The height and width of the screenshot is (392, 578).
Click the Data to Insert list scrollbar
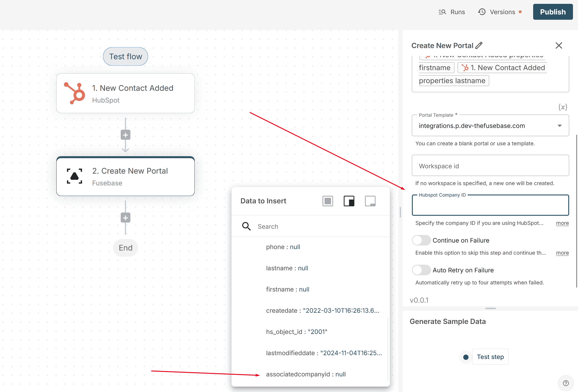pos(387,349)
